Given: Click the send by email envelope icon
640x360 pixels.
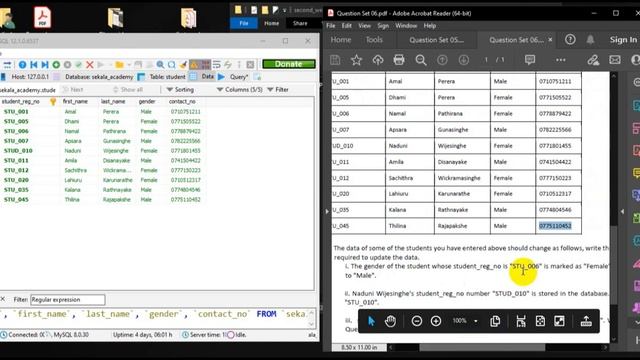Looking at the screenshot, I should click(x=615, y=60).
